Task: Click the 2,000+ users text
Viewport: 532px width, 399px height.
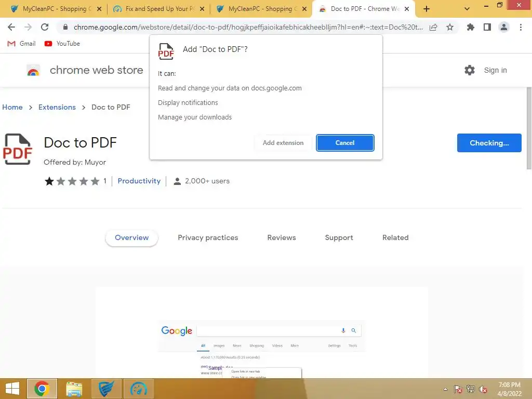Action: click(x=207, y=181)
